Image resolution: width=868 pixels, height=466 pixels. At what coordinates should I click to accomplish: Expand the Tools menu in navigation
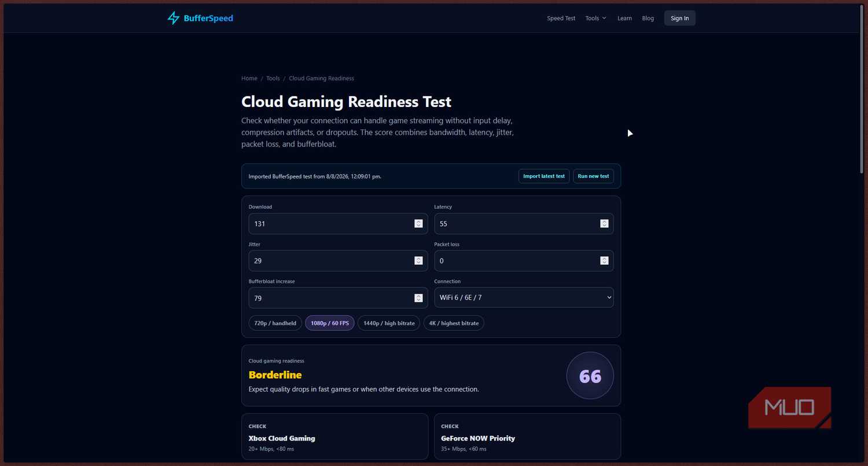pyautogui.click(x=595, y=19)
